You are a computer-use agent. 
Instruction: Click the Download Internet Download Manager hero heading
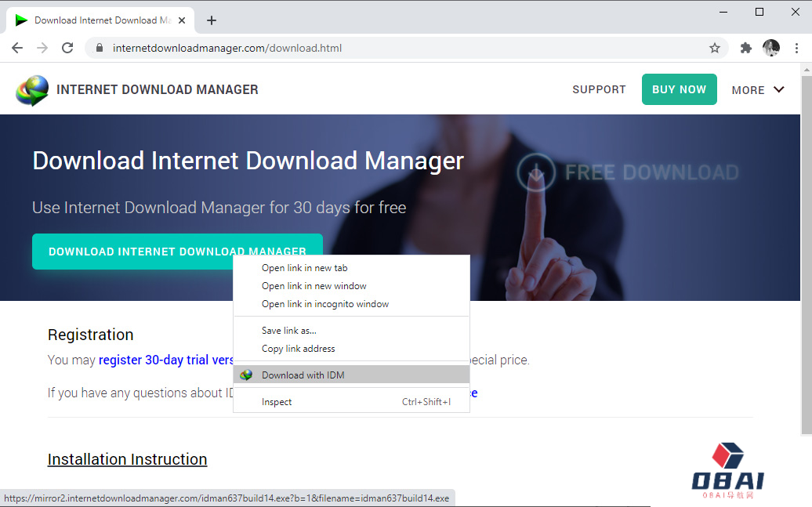pyautogui.click(x=248, y=161)
